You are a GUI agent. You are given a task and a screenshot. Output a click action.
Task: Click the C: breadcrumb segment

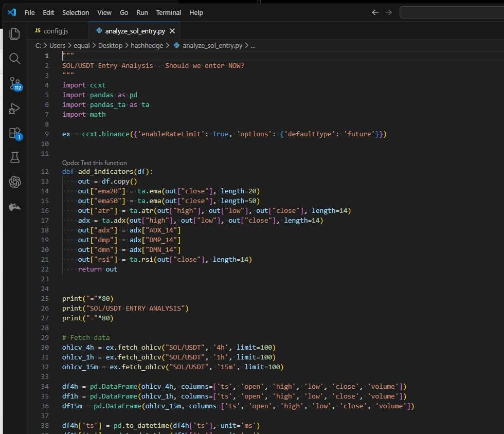(x=38, y=45)
